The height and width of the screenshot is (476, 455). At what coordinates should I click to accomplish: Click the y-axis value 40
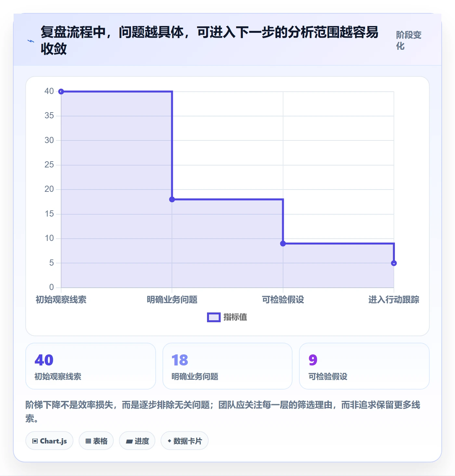click(x=49, y=91)
